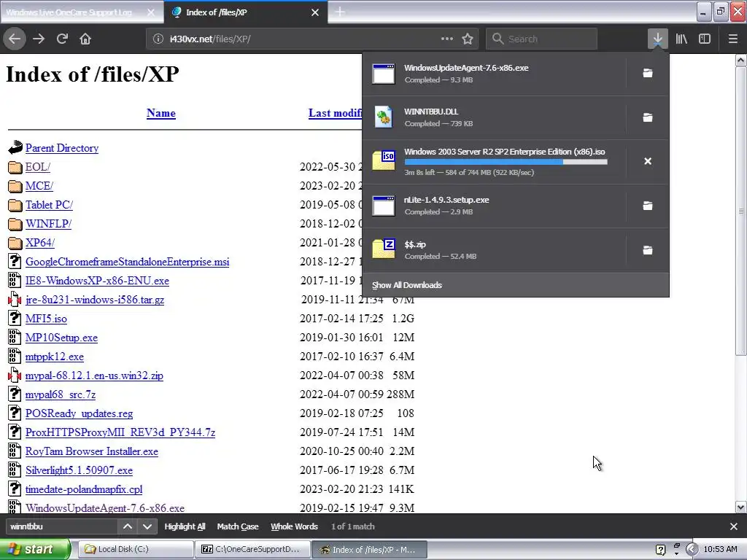Click Show All Downloads

pyautogui.click(x=407, y=285)
